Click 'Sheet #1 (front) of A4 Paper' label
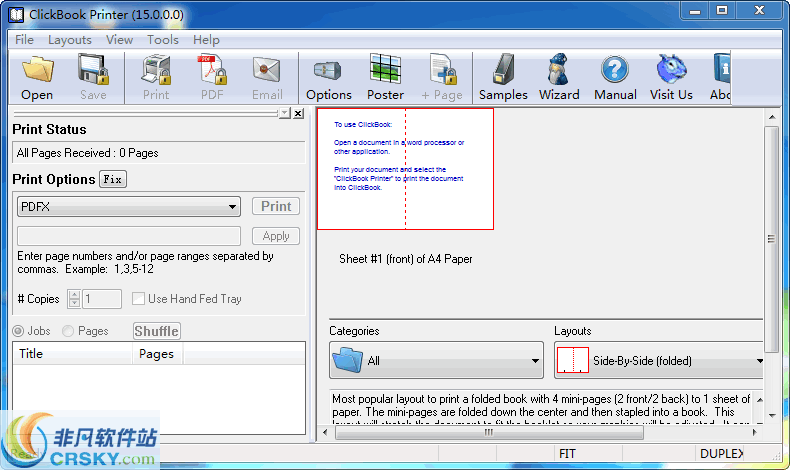This screenshot has height=470, width=790. pyautogui.click(x=406, y=259)
